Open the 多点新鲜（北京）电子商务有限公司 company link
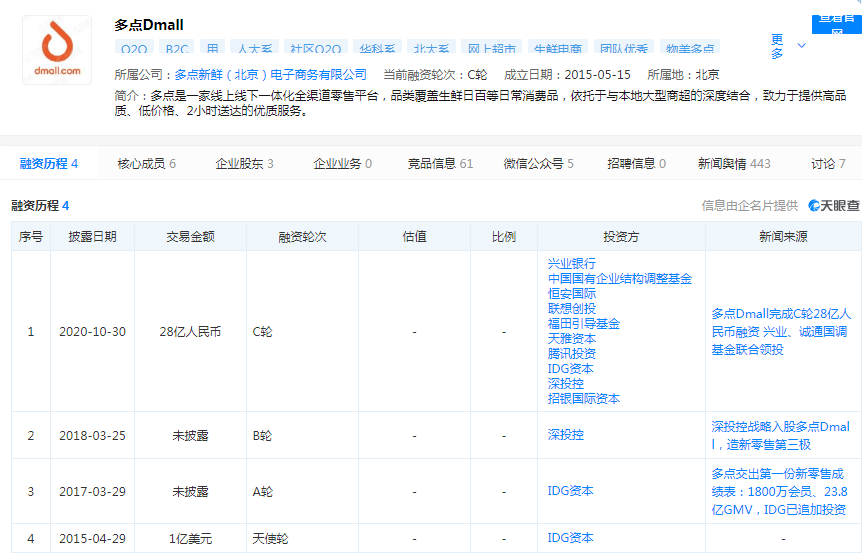862x556 pixels. [270, 75]
